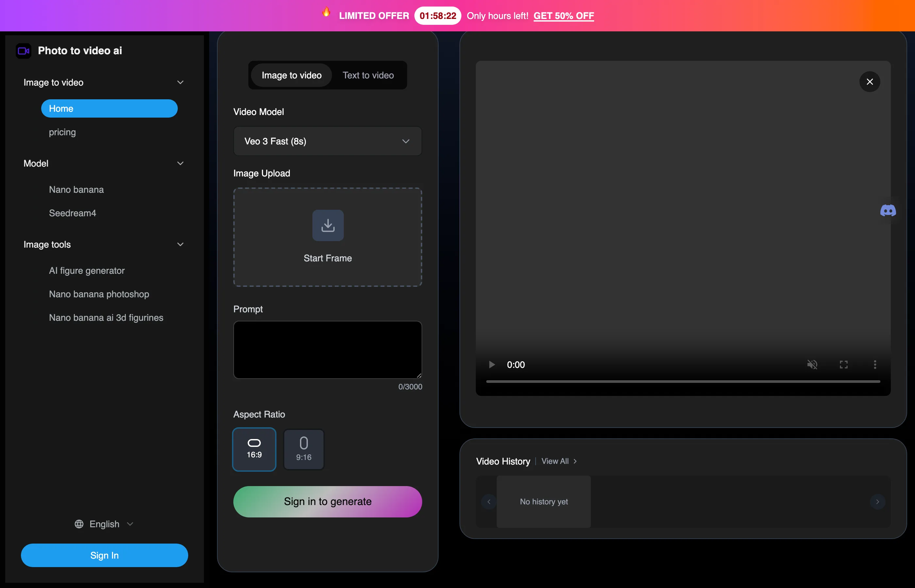Viewport: 915px width, 588px height.
Task: Select the 16:9 aspect ratio
Action: pyautogui.click(x=254, y=449)
